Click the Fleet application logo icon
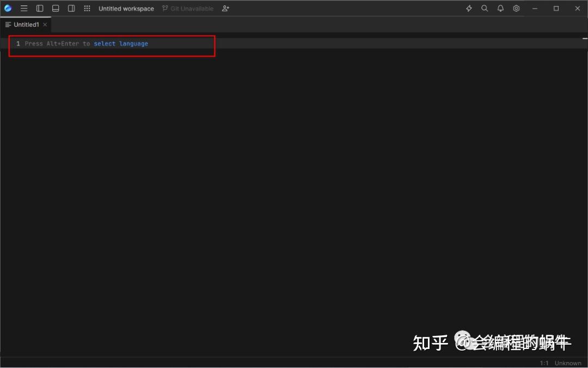588x368 pixels. (x=8, y=8)
